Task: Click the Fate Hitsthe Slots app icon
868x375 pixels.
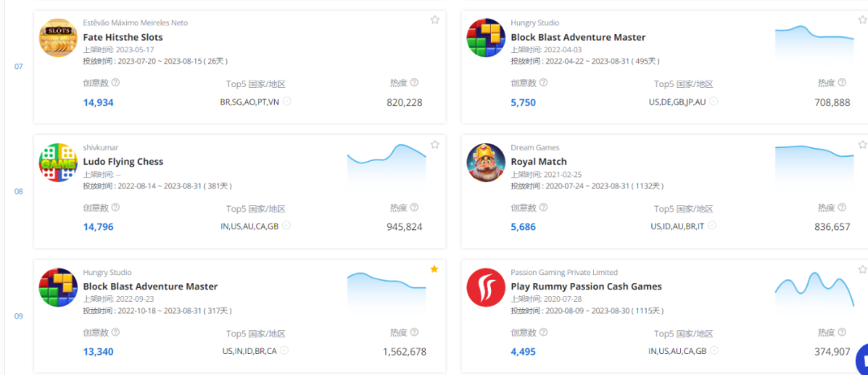Action: point(59,38)
